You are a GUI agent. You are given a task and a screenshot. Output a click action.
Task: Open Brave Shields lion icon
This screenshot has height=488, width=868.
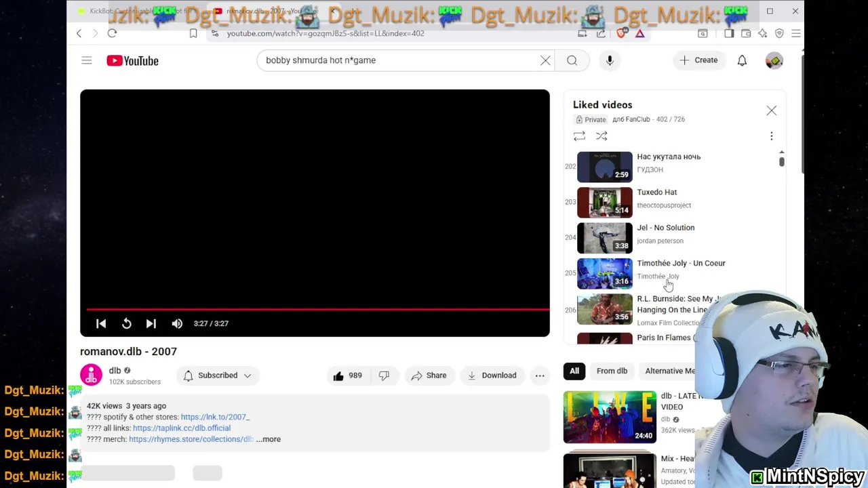click(622, 33)
